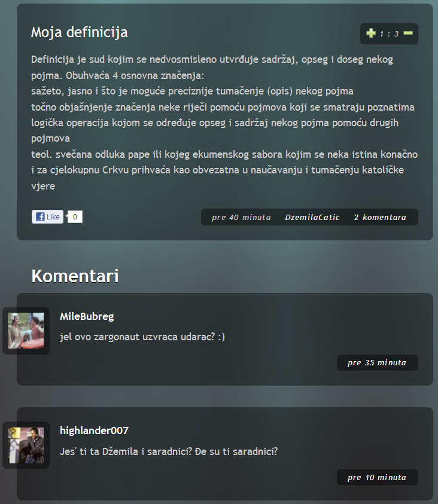Image resolution: width=438 pixels, height=504 pixels.
Task: Click the 'pre 10 minuta' comment timestamp
Action: coord(377,478)
